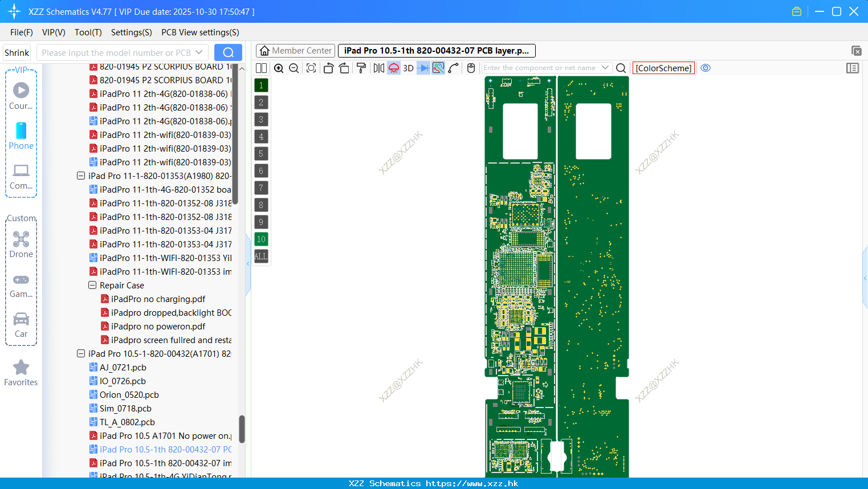Open the ColorScheme button

click(663, 68)
